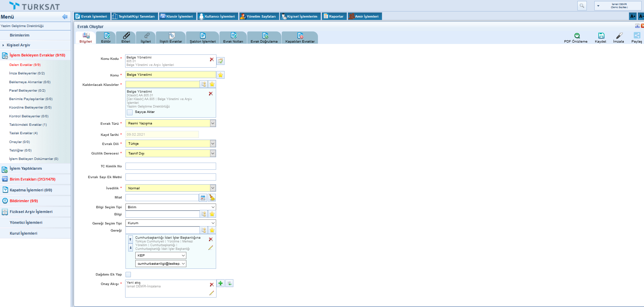Open the İvedilik dropdown
The width and height of the screenshot is (644, 307).
pos(213,188)
